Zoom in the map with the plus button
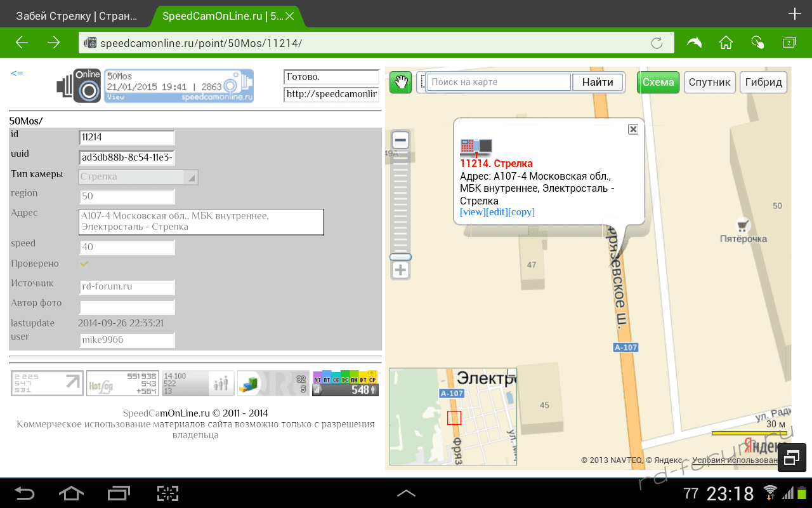This screenshot has height=508, width=812. click(x=400, y=271)
